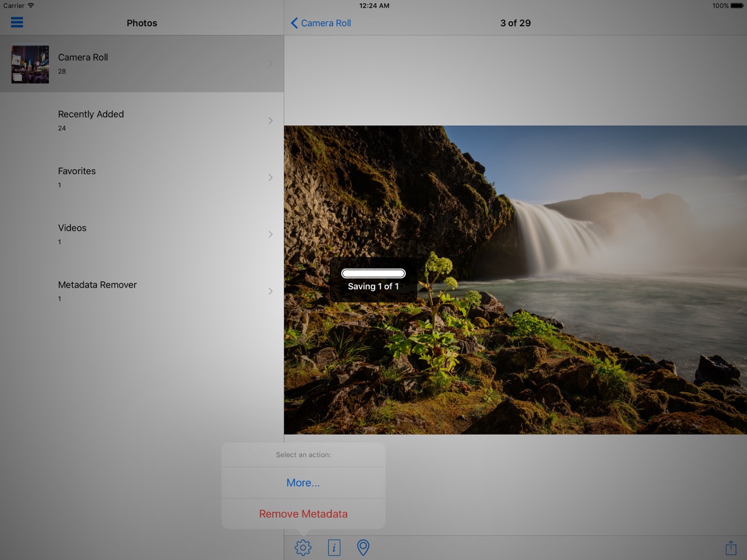The image size is (747, 560).
Task: Expand the Recently Added chevron
Action: [270, 121]
